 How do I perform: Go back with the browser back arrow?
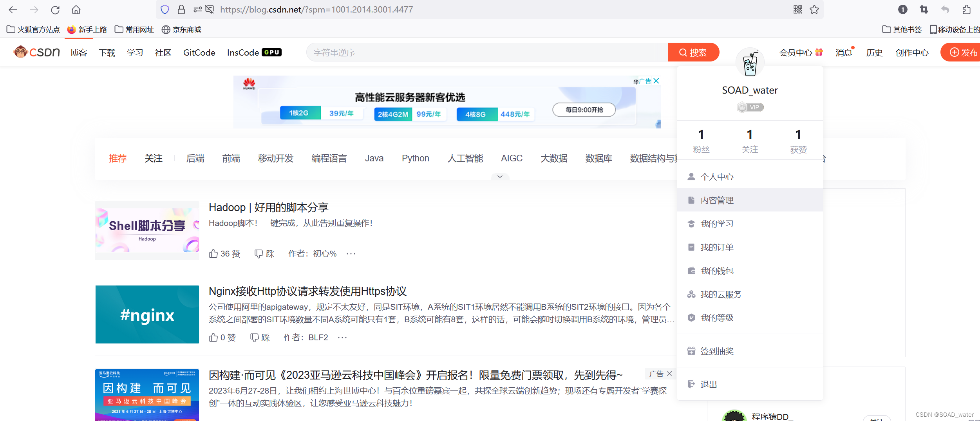pyautogui.click(x=13, y=10)
